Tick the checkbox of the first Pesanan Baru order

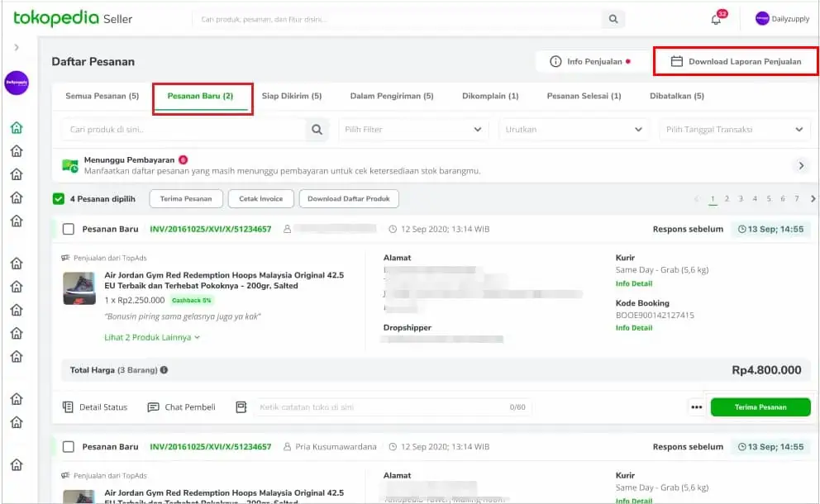[69, 229]
